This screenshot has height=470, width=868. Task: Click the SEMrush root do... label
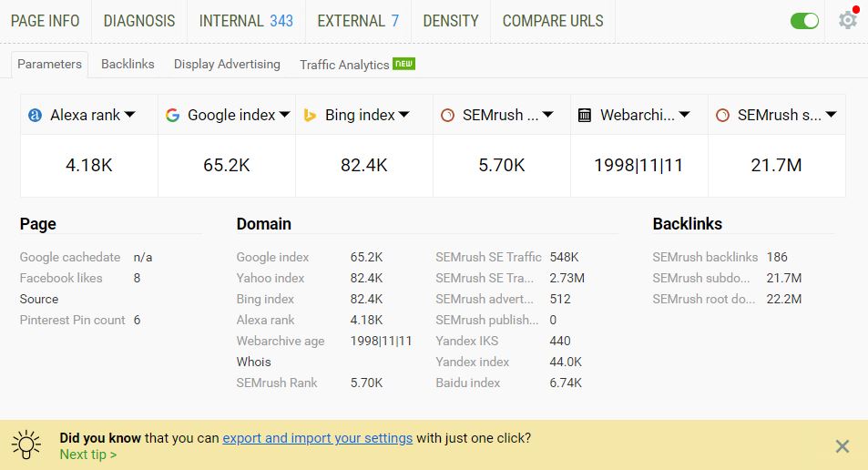[703, 299]
